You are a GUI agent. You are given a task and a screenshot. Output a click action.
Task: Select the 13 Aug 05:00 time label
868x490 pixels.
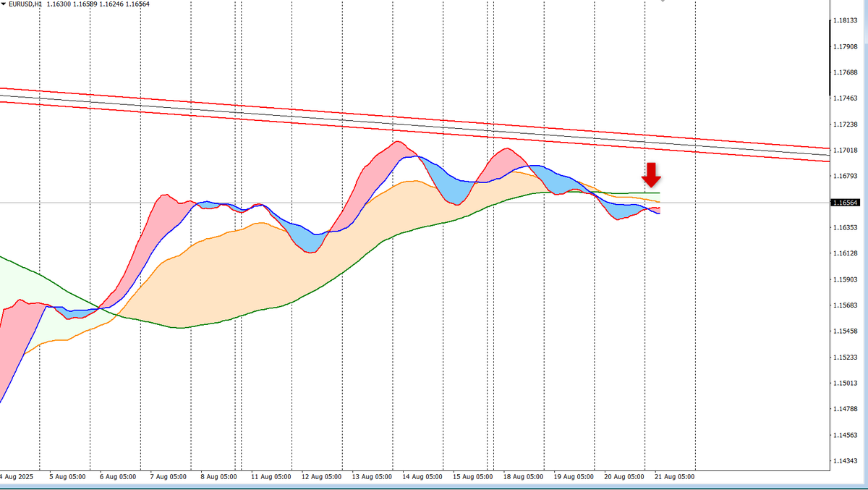[x=372, y=477]
